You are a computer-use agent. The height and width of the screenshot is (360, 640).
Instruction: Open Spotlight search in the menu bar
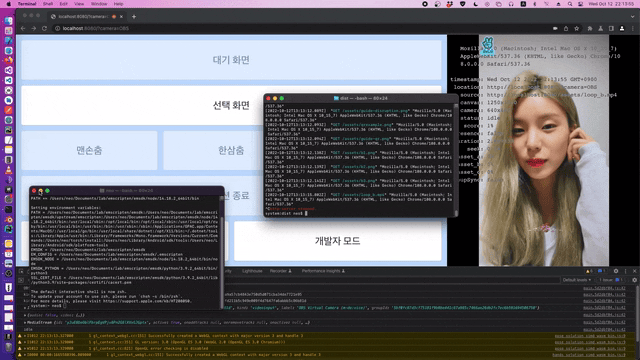pos(570,4)
